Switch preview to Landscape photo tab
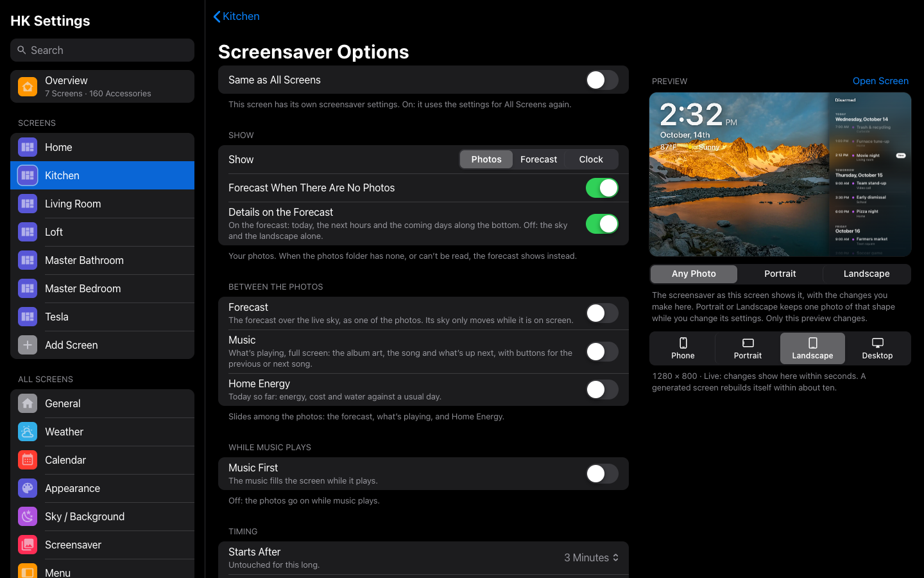Image resolution: width=924 pixels, height=578 pixels. 866,274
